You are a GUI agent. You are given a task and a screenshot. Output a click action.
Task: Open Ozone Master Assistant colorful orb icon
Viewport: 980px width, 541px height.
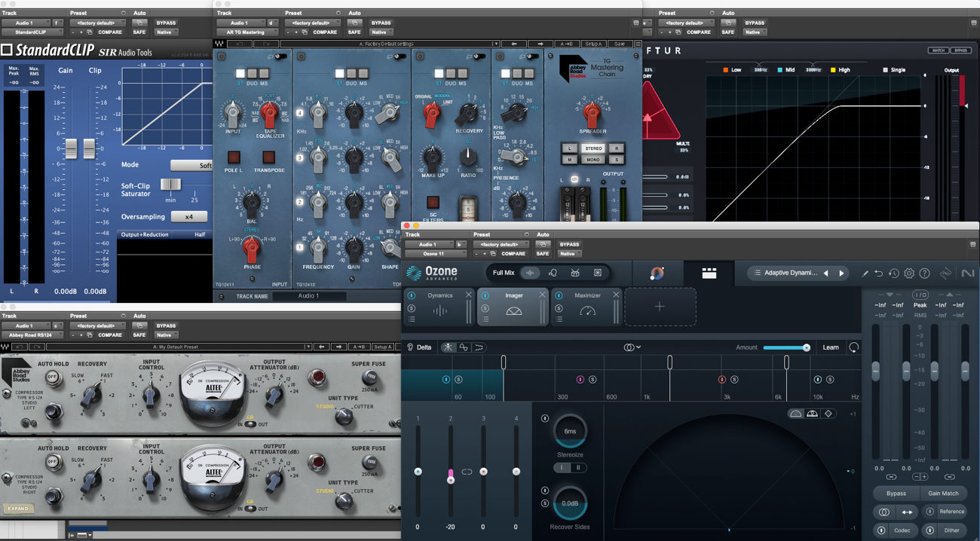(x=657, y=274)
